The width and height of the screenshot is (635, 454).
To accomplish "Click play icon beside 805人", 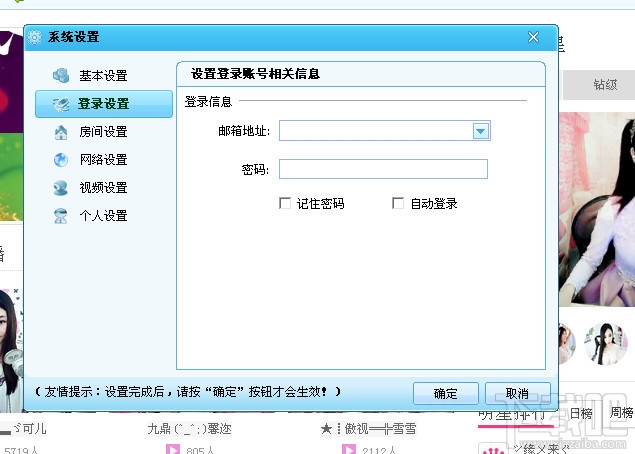I will coord(173,449).
